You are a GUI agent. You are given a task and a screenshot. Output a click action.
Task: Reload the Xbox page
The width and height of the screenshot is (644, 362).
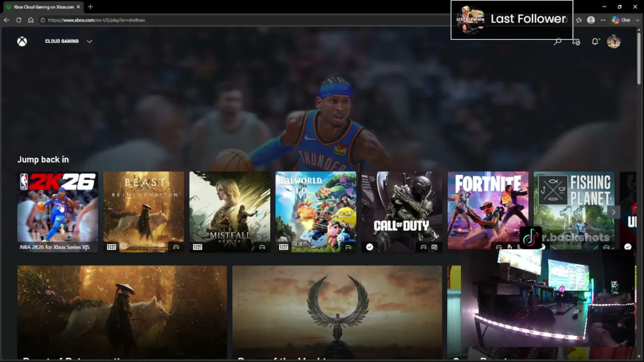click(x=19, y=20)
